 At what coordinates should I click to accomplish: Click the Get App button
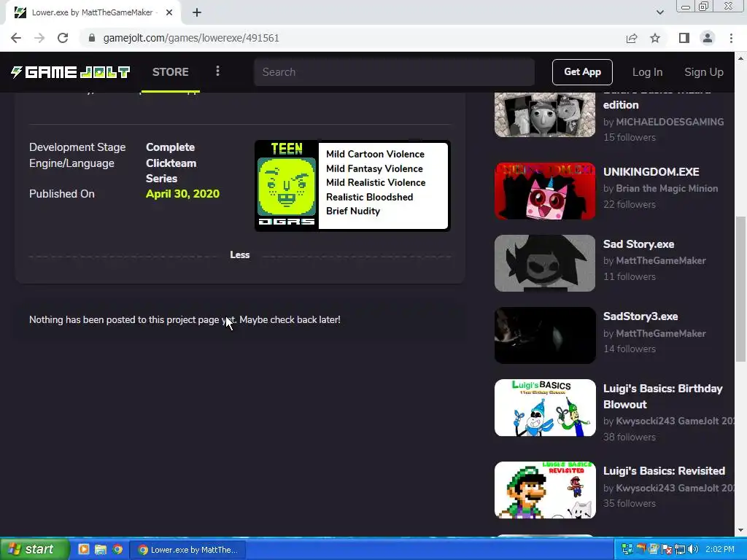[582, 72]
